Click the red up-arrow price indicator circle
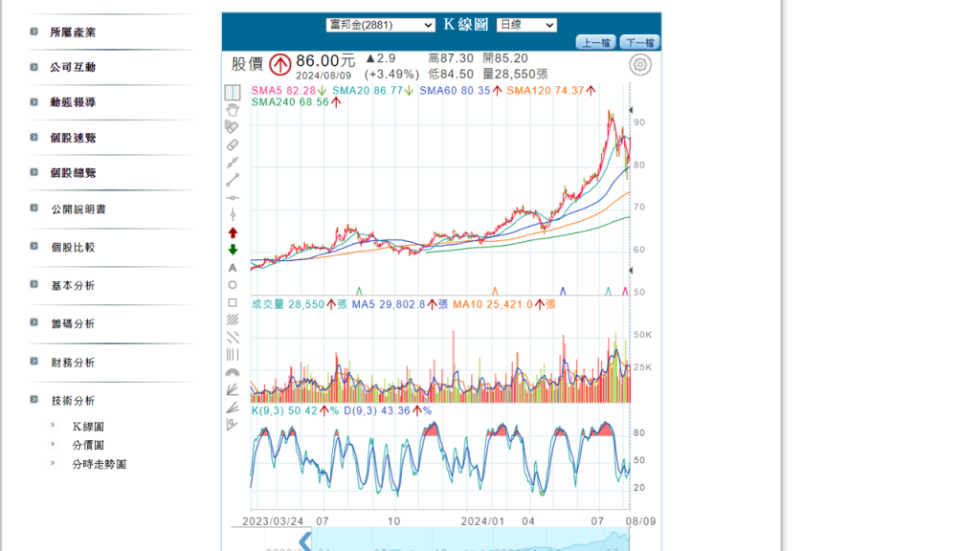 (x=280, y=64)
